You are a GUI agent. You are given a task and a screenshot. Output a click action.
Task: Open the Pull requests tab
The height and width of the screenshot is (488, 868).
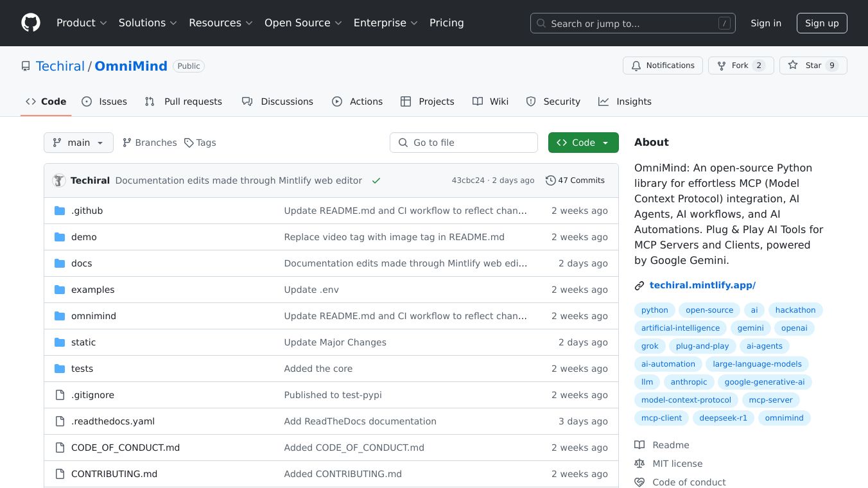click(184, 101)
